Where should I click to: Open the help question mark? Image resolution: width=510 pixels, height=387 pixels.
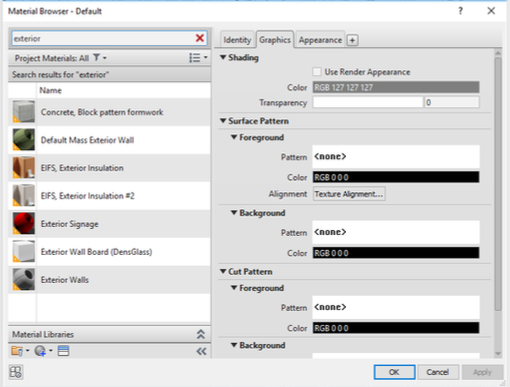pyautogui.click(x=460, y=11)
